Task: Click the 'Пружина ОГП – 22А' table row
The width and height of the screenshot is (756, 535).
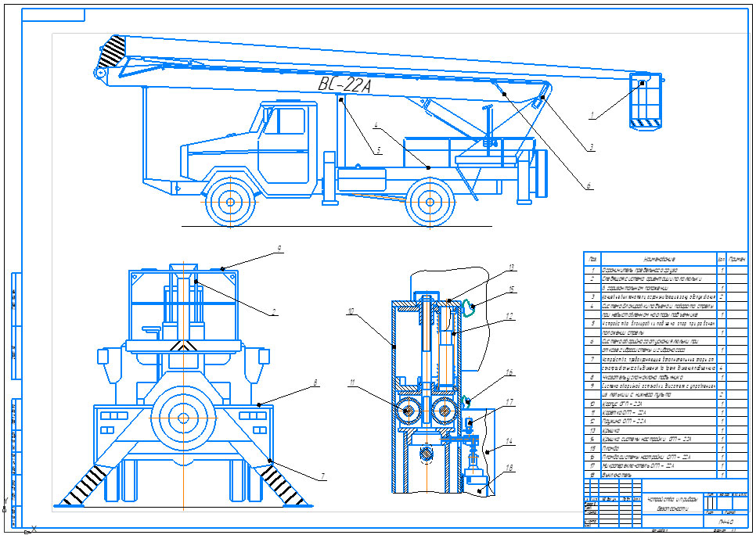Action: pyautogui.click(x=666, y=422)
